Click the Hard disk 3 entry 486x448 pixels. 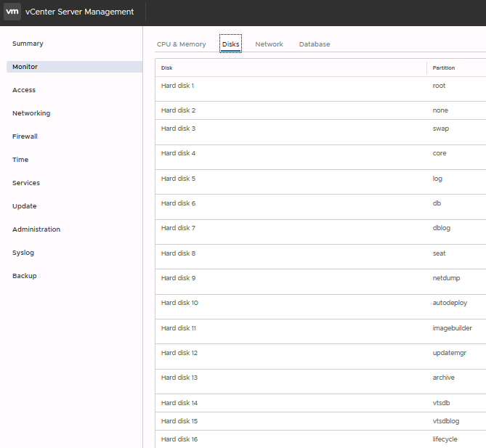178,129
